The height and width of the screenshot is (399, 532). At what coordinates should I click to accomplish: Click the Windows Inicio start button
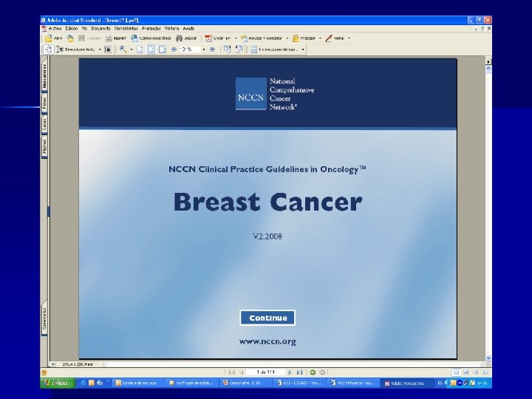tap(58, 383)
